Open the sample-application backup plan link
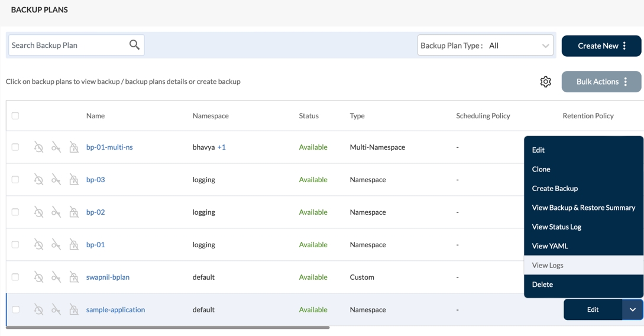Viewport: 644px width, 336px height. coord(115,309)
